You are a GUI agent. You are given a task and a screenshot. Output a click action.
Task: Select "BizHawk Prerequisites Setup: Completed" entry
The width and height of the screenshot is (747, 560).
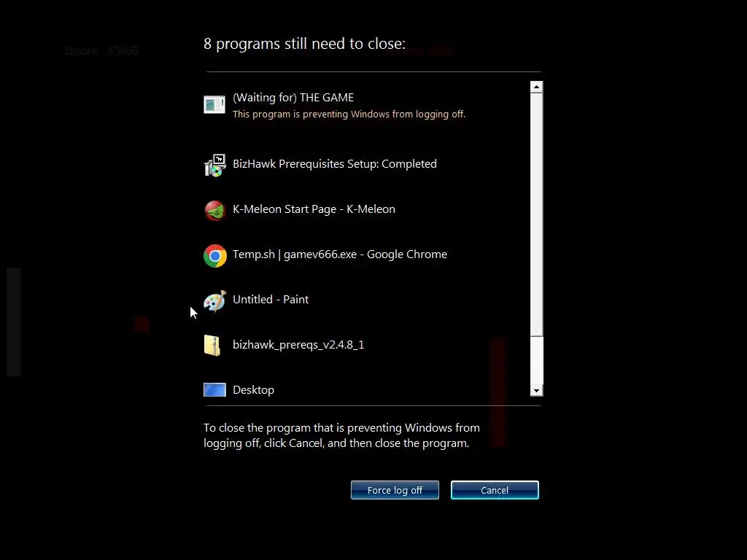pyautogui.click(x=334, y=164)
